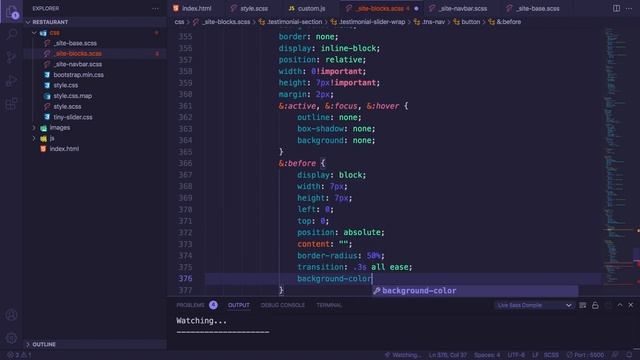Collapse the RESTAURANT project section

tap(95, 22)
